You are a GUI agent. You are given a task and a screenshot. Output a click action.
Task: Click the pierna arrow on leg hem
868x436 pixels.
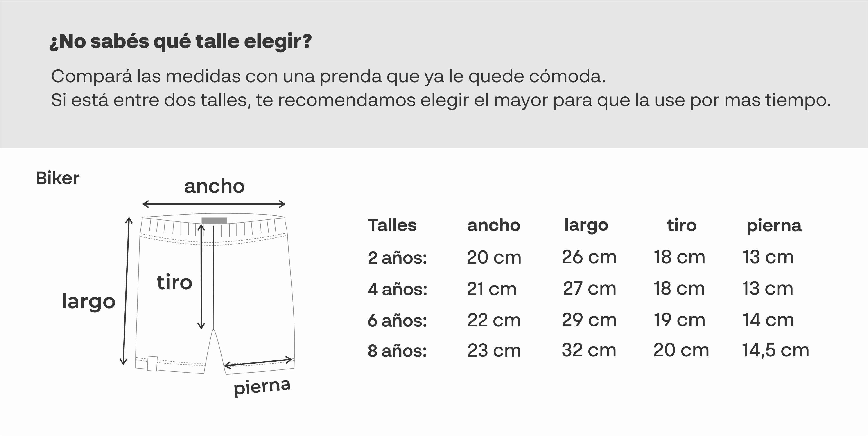[258, 362]
